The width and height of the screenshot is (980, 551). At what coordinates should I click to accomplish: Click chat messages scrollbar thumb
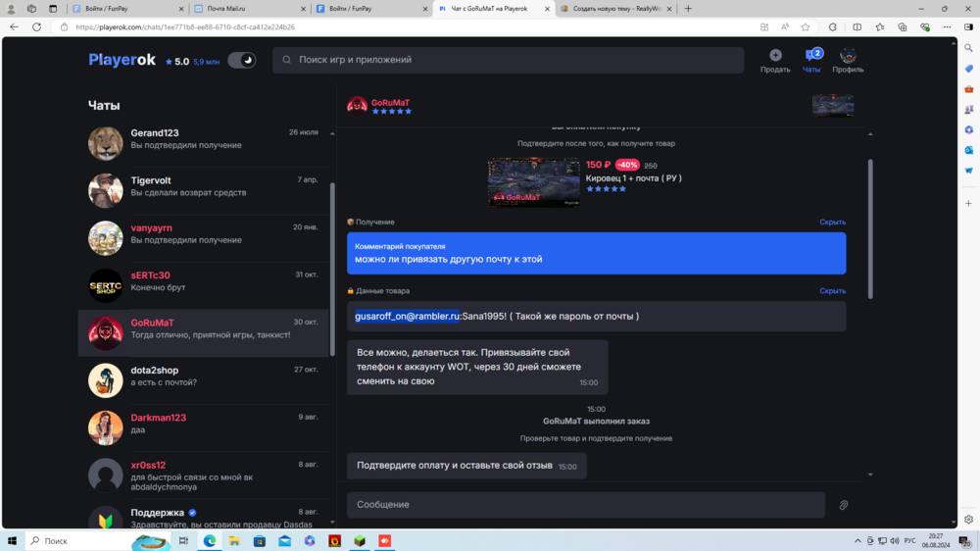coord(870,228)
